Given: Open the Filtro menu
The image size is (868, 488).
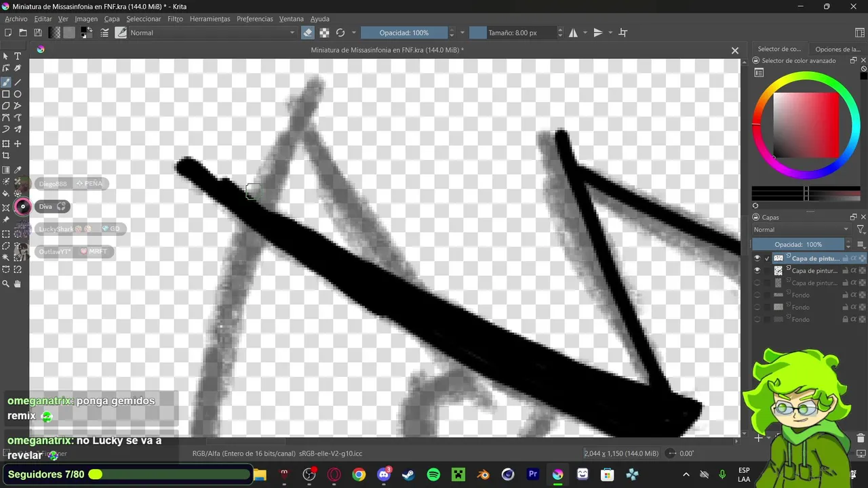Looking at the screenshot, I should [175, 19].
